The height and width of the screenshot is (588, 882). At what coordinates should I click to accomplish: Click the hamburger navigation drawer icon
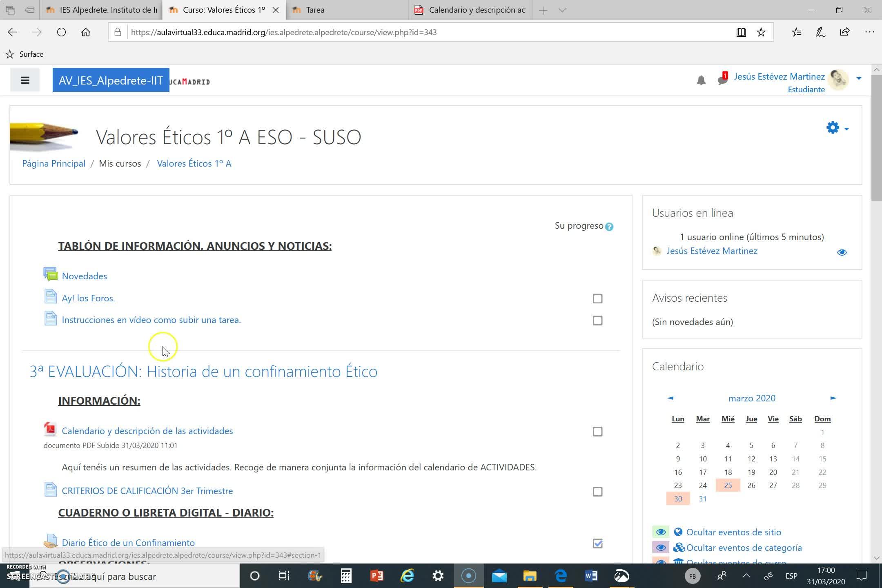coord(25,80)
